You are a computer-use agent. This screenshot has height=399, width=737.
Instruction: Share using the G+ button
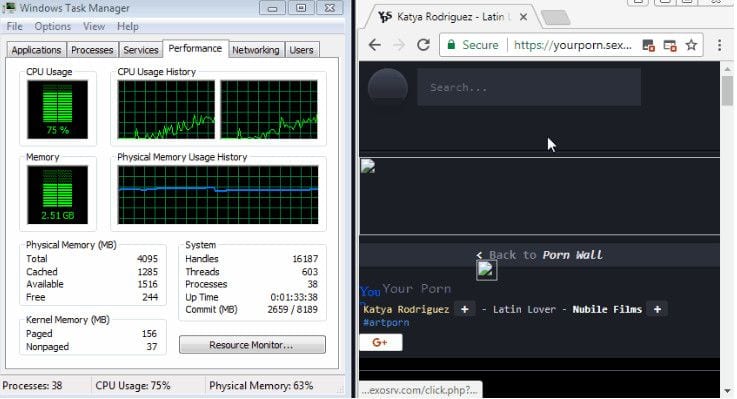click(381, 342)
